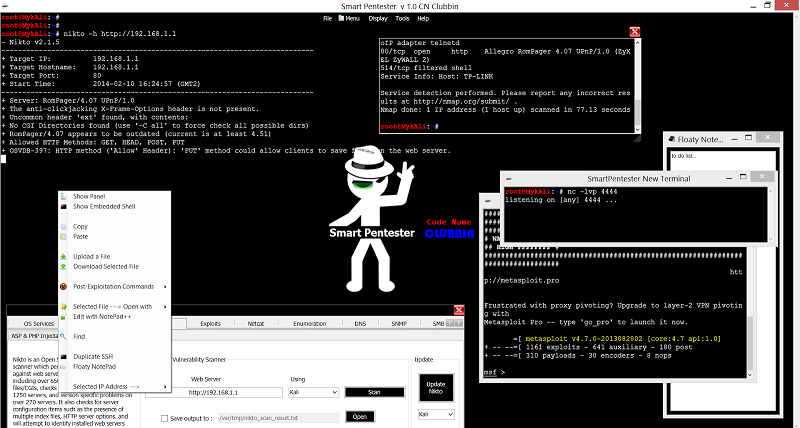This screenshot has width=800, height=428.
Task: Switch to the SNMP tab
Action: coord(399,323)
